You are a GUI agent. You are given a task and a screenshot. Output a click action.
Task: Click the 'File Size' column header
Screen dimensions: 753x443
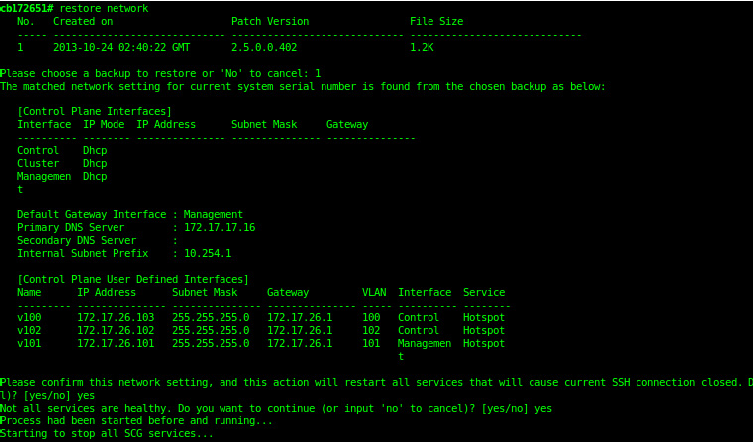[x=436, y=21]
